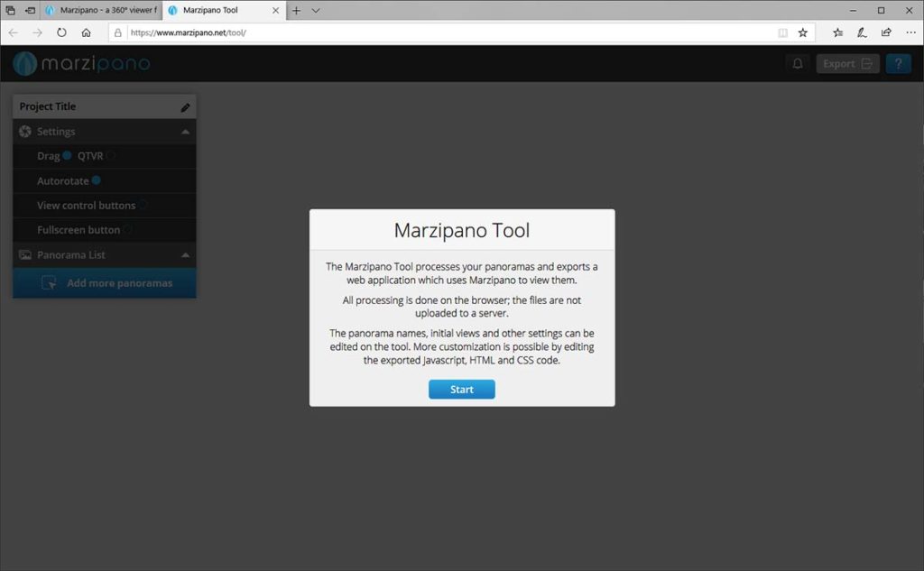Show tab previews chevron
This screenshot has width=924, height=571.
[x=316, y=10]
